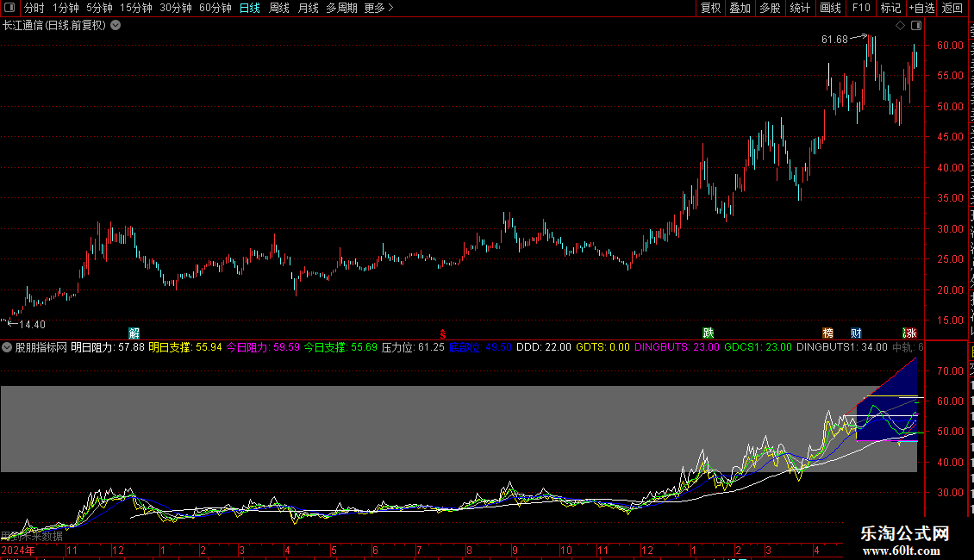Click the 明日阻力: 57.88 value
974x560 pixels.
click(x=108, y=348)
